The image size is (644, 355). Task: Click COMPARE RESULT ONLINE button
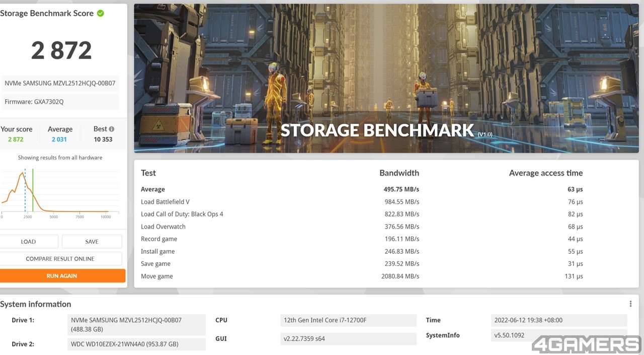60,259
